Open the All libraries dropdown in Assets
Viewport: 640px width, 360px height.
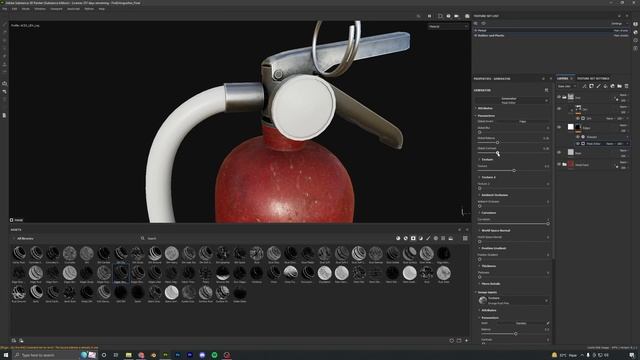pos(24,238)
